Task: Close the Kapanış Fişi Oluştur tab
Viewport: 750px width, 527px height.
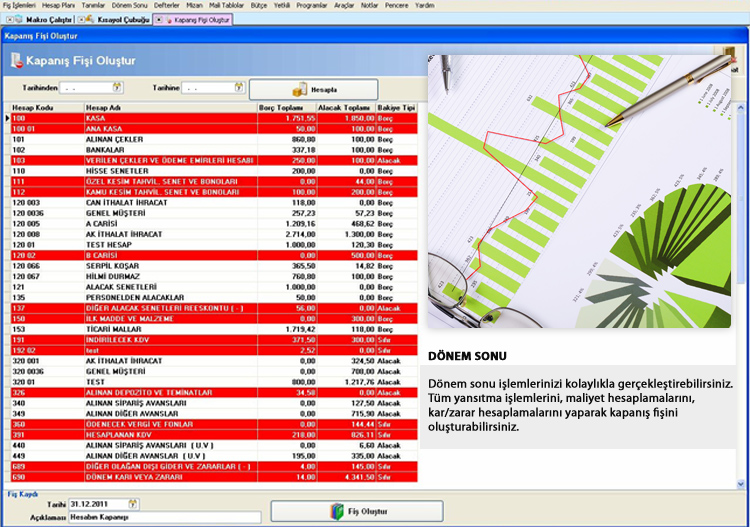Action: point(158,20)
